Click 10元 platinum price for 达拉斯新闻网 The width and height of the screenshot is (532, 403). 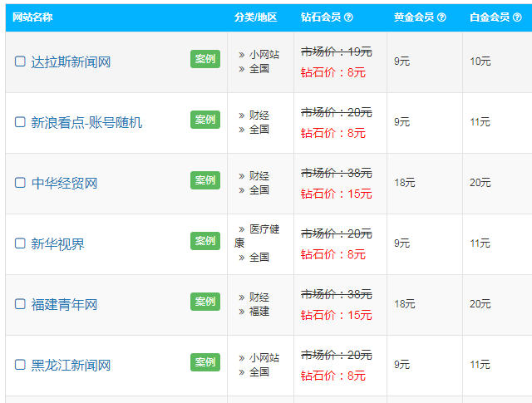click(480, 61)
